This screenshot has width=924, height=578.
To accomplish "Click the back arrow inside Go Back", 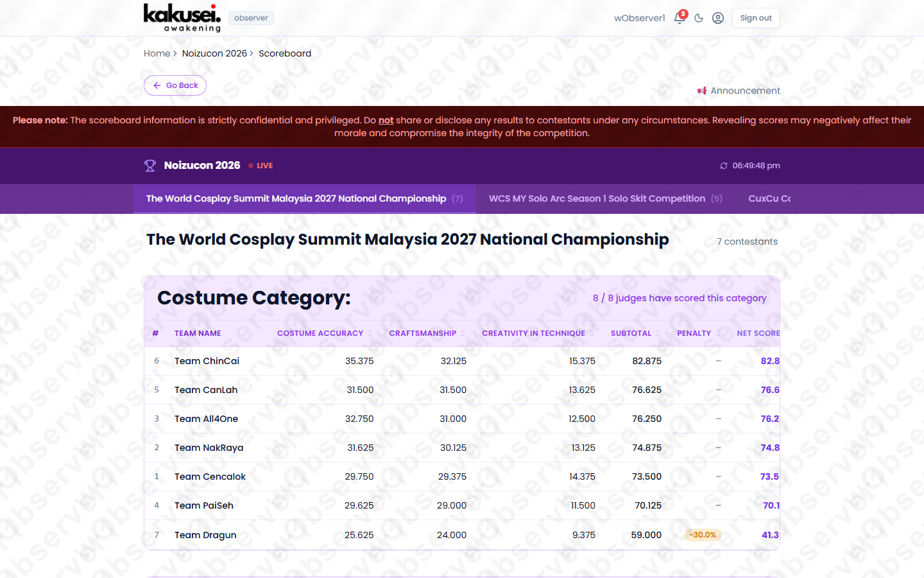I will coord(157,85).
